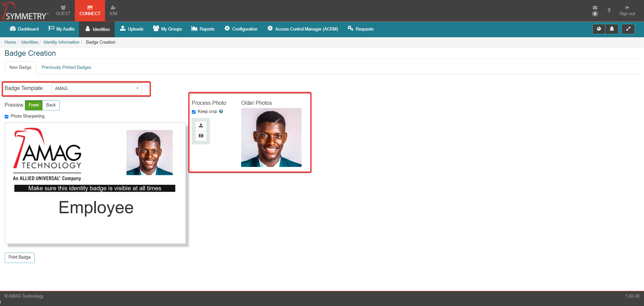Show the Back preview of the badge
This screenshot has width=644, height=306.
coord(51,105)
